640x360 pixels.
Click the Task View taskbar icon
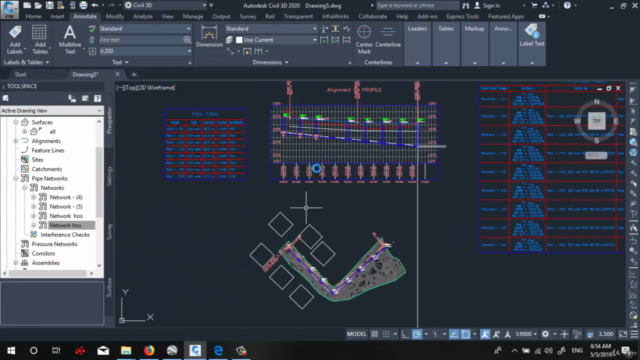click(x=56, y=351)
